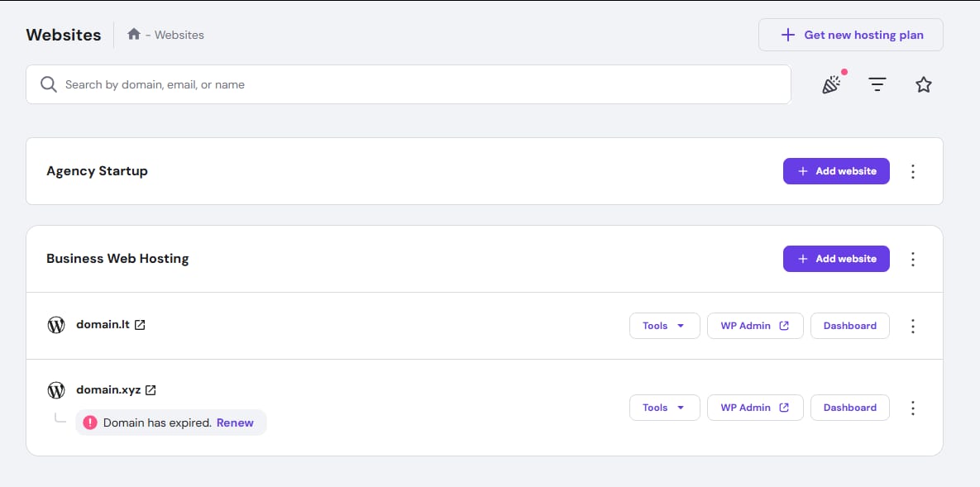Open WP Admin for domain.lt
This screenshot has height=487, width=980.
pos(754,326)
